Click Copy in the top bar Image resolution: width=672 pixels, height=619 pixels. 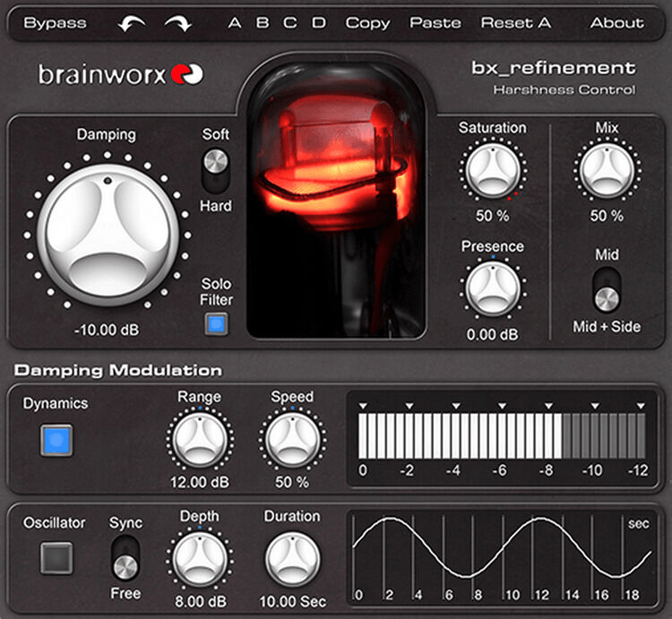click(x=367, y=23)
